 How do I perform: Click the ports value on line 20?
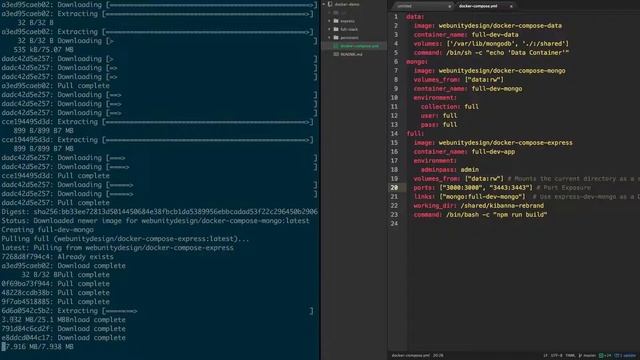(x=486, y=188)
